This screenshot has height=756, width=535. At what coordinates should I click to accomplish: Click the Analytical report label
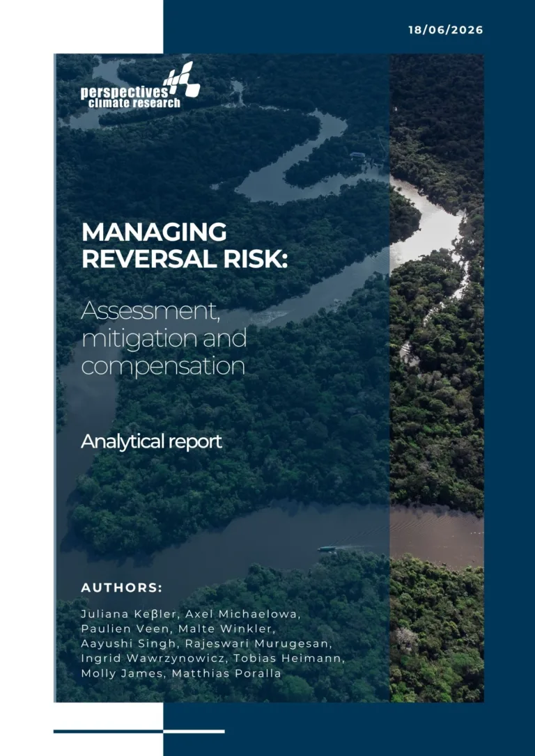coord(151,441)
